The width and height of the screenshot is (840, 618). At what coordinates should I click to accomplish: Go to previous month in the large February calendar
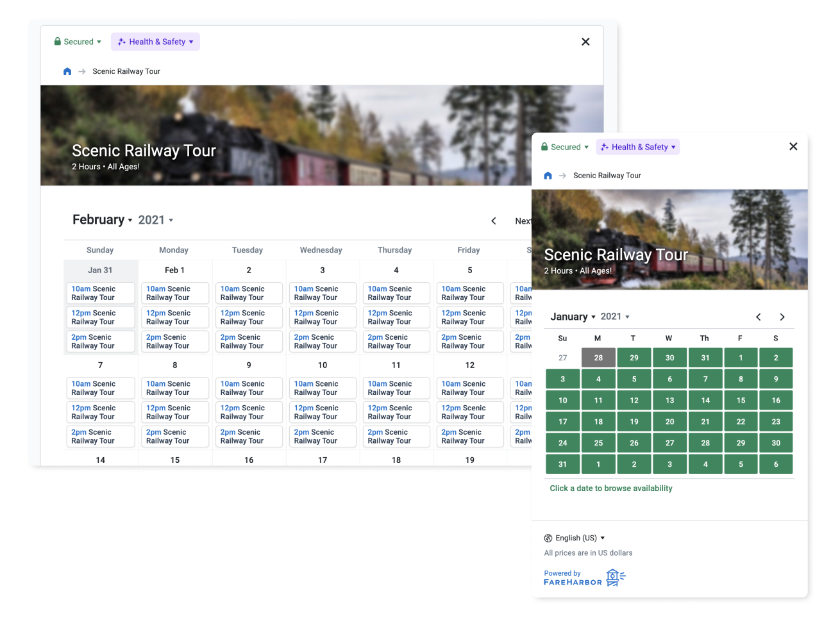pyautogui.click(x=494, y=221)
